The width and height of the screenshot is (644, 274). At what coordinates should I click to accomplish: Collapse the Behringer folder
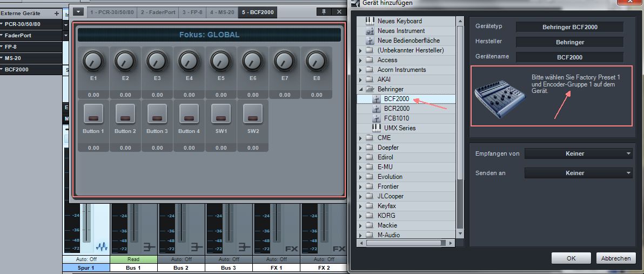360,89
